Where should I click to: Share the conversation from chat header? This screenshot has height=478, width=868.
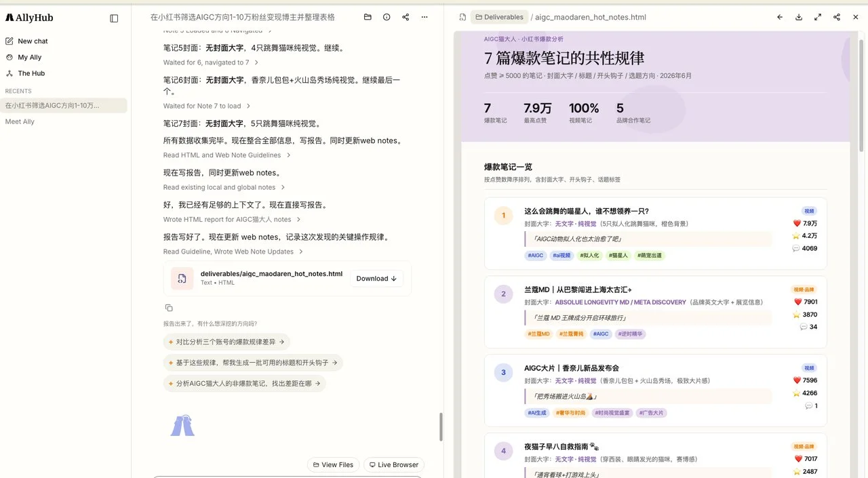coord(406,17)
